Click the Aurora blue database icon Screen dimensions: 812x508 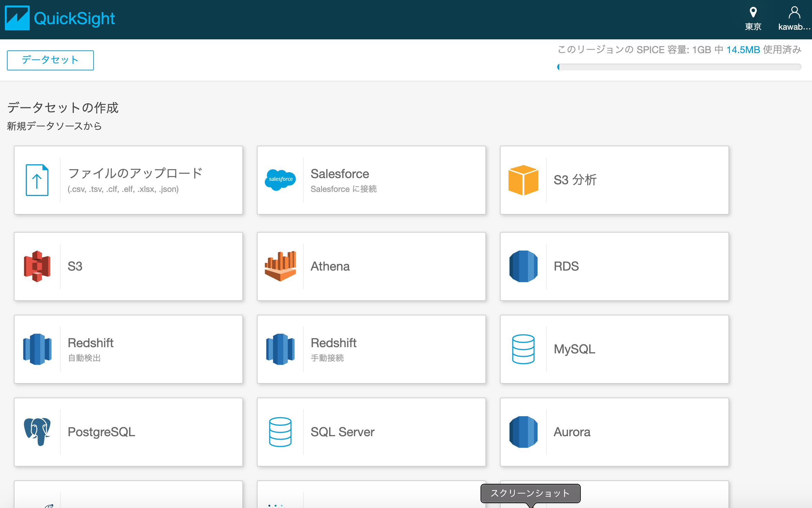click(523, 432)
